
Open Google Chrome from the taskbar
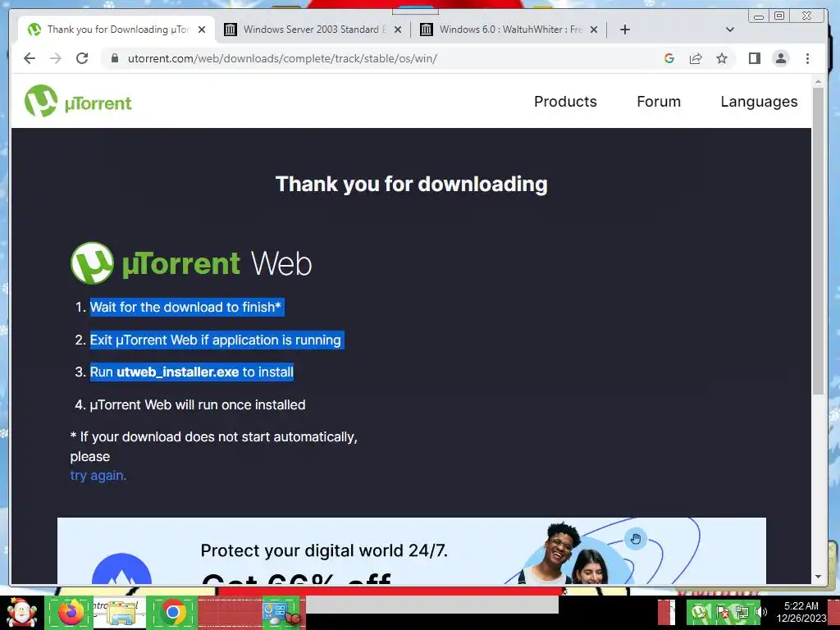[172, 612]
